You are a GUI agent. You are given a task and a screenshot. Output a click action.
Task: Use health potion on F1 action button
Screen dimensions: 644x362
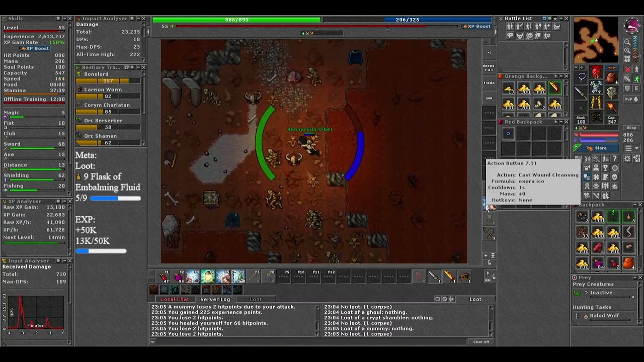tap(164, 277)
